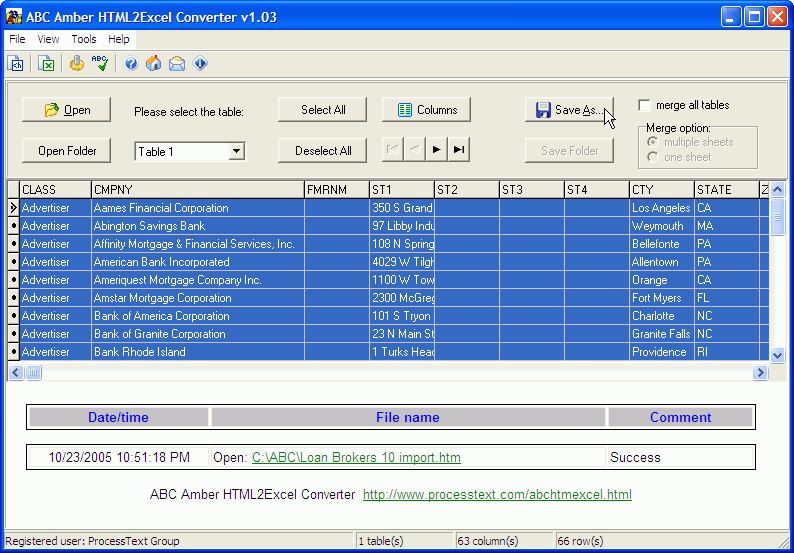
Task: Select Amstar Mortgage Corporation cell
Action: [198, 298]
